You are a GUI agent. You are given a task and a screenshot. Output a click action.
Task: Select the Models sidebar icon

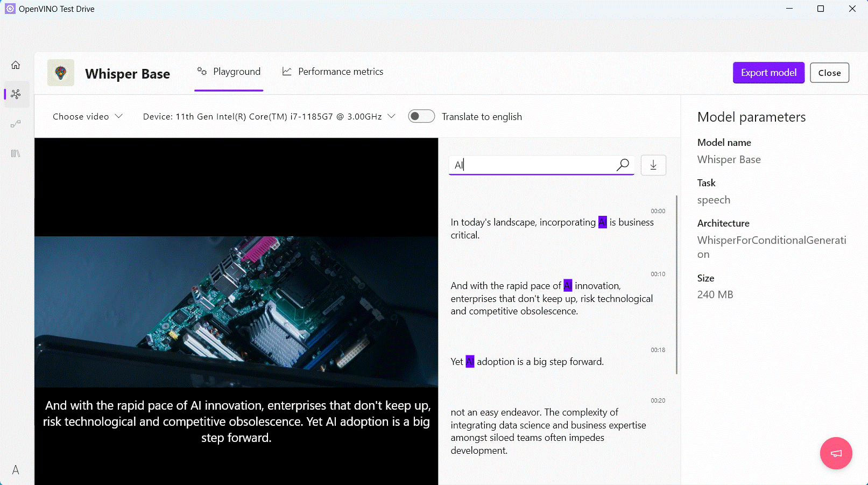point(16,94)
